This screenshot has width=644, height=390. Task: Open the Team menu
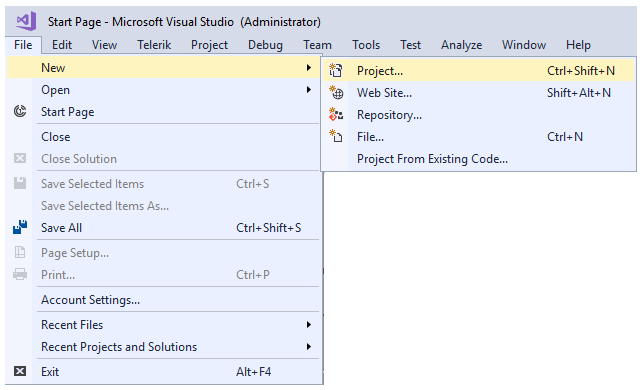(x=317, y=45)
